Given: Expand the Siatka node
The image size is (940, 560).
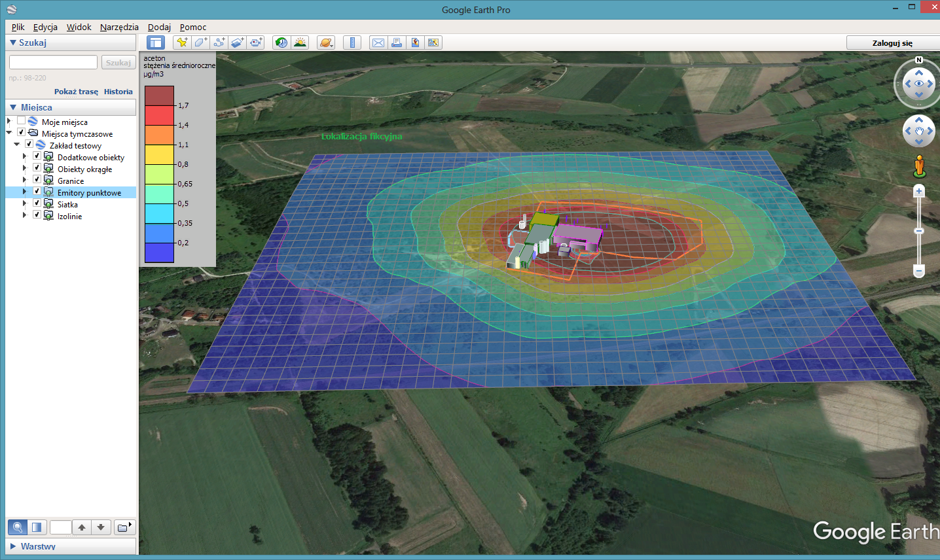Looking at the screenshot, I should click(x=25, y=203).
